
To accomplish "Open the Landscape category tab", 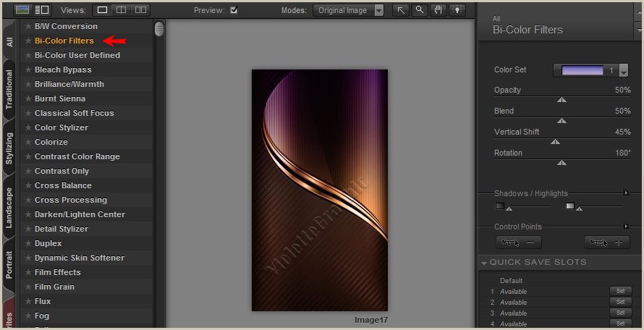I will click(x=9, y=208).
